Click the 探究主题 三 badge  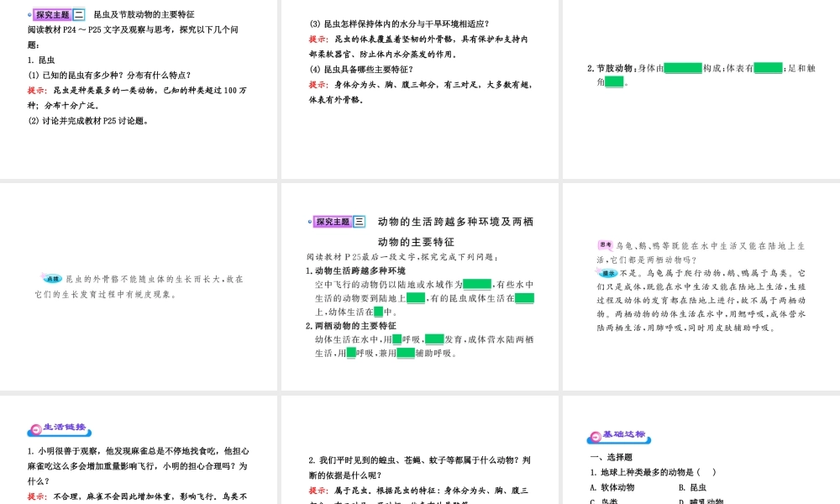tap(339, 221)
